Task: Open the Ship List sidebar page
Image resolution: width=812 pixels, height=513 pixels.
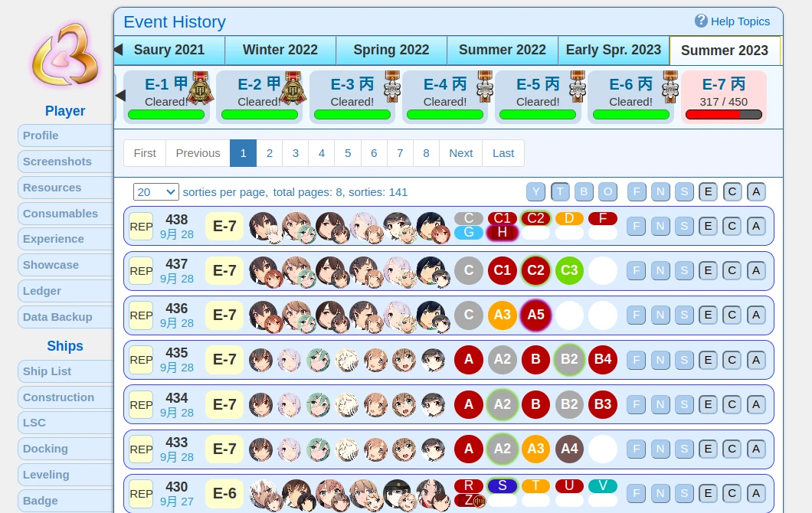Action: point(65,371)
